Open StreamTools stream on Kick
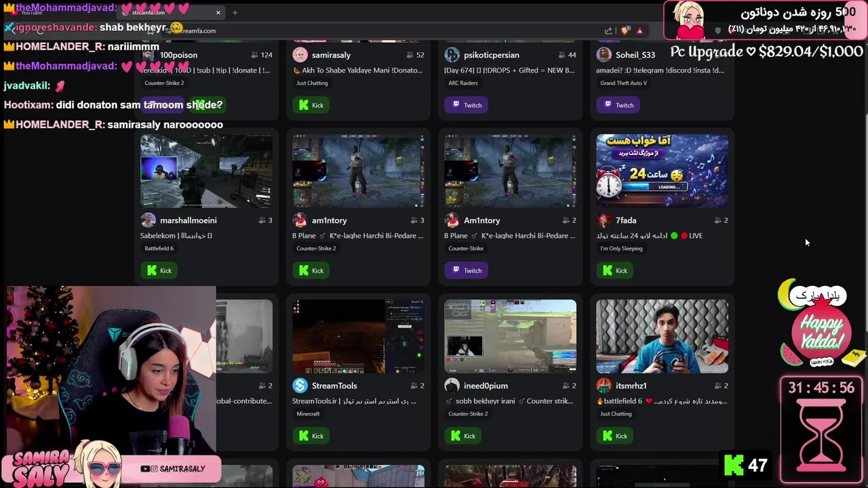 [x=311, y=436]
